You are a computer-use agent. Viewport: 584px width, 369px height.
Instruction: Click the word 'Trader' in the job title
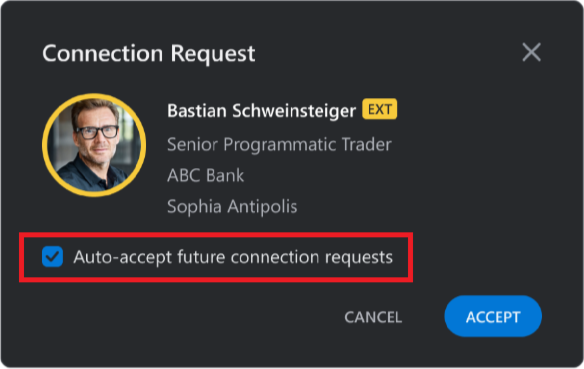tap(366, 144)
